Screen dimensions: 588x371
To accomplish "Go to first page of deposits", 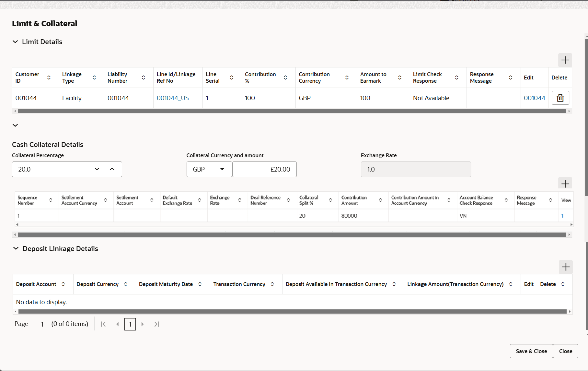I will pos(103,324).
